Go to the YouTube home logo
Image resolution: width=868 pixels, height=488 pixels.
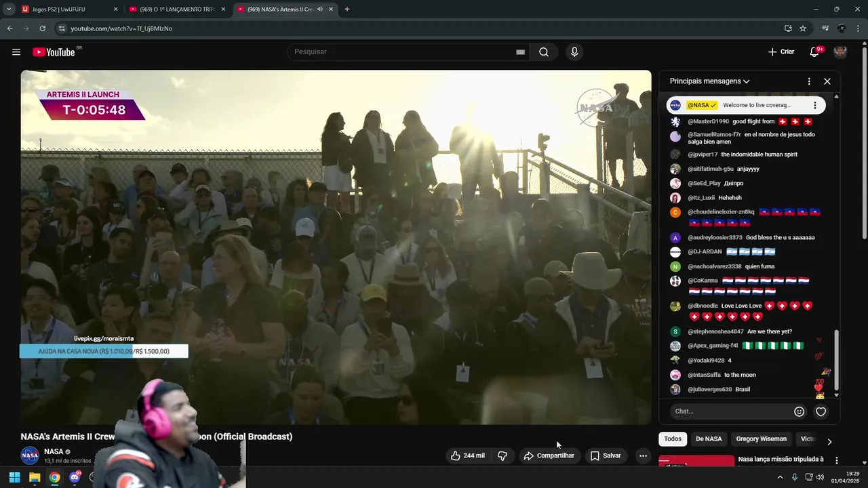click(x=54, y=52)
